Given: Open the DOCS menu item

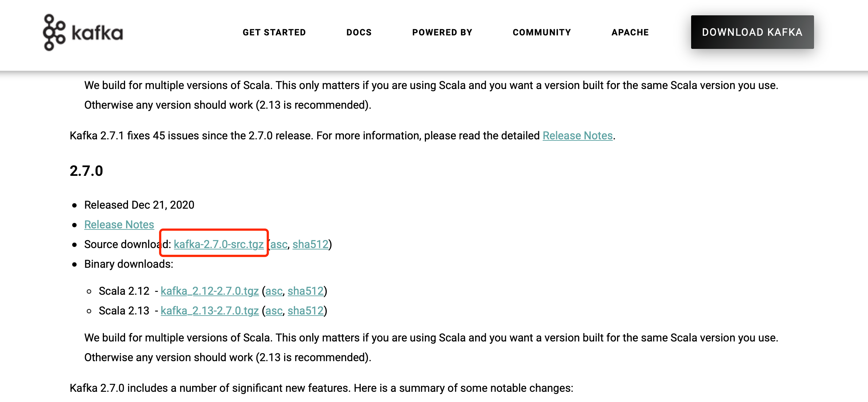Looking at the screenshot, I should pos(359,32).
